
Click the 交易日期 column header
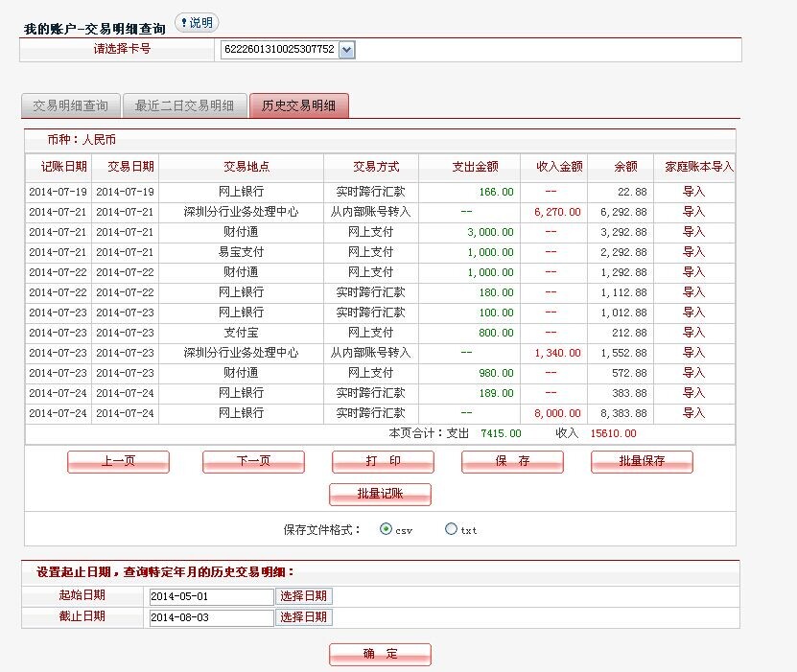[x=130, y=167]
